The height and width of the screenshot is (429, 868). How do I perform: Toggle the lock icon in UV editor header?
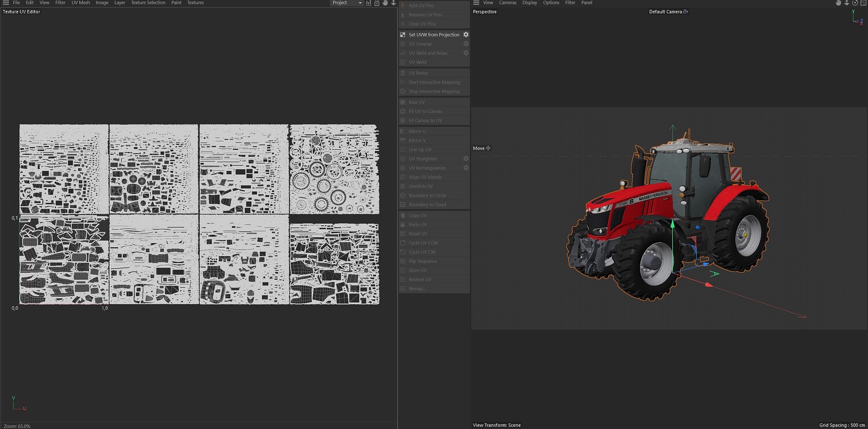pos(377,3)
